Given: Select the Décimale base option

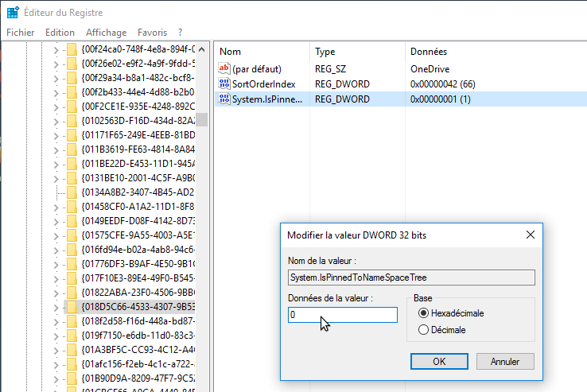Looking at the screenshot, I should click(x=423, y=329).
